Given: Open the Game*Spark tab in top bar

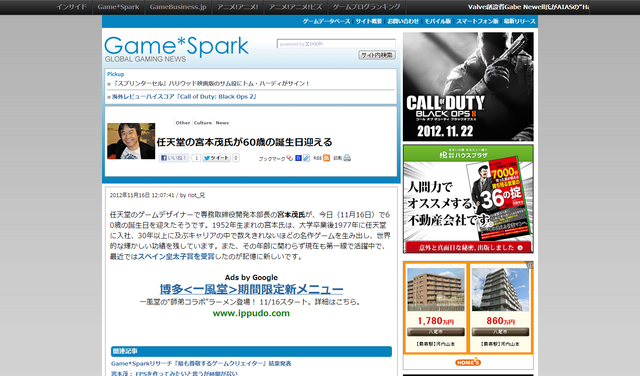Looking at the screenshot, I should click(118, 7).
